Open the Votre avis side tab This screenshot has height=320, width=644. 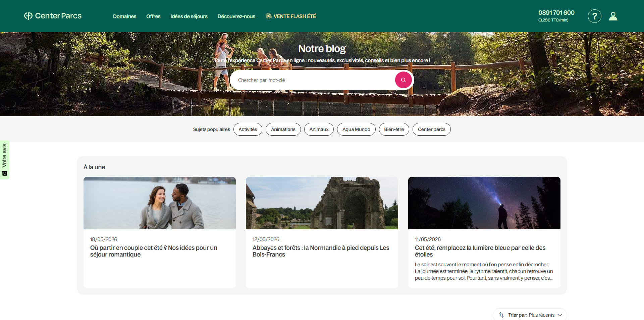(4, 160)
